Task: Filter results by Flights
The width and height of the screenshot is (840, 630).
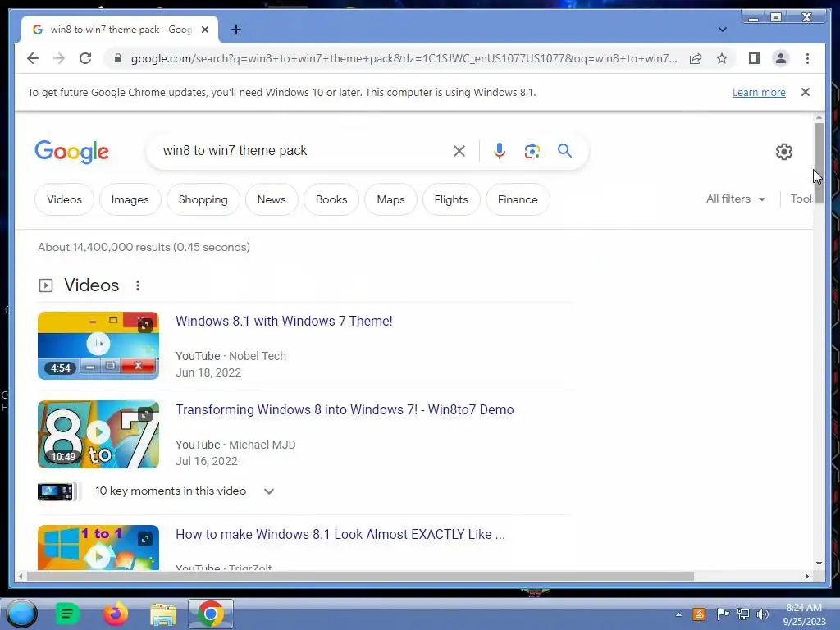Action: pos(451,199)
